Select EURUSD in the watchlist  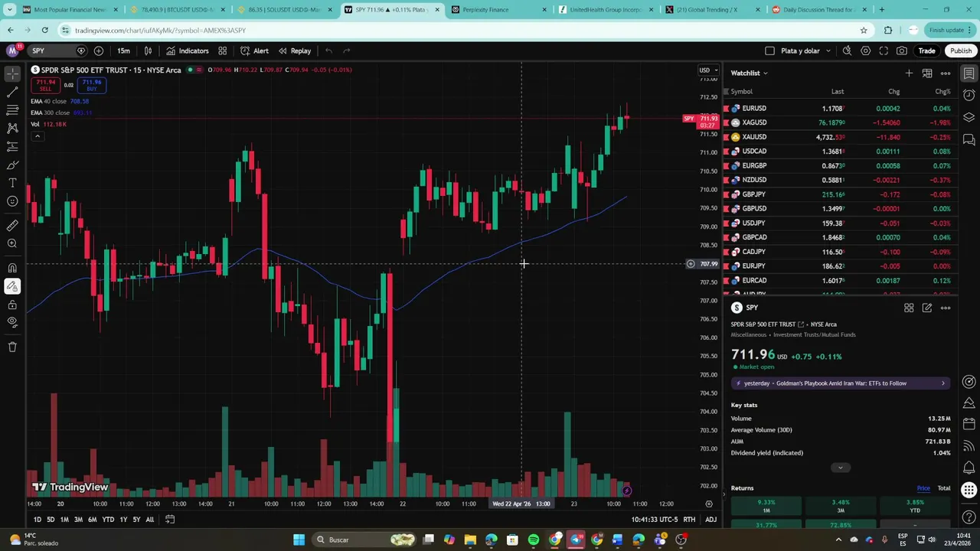pos(840,108)
